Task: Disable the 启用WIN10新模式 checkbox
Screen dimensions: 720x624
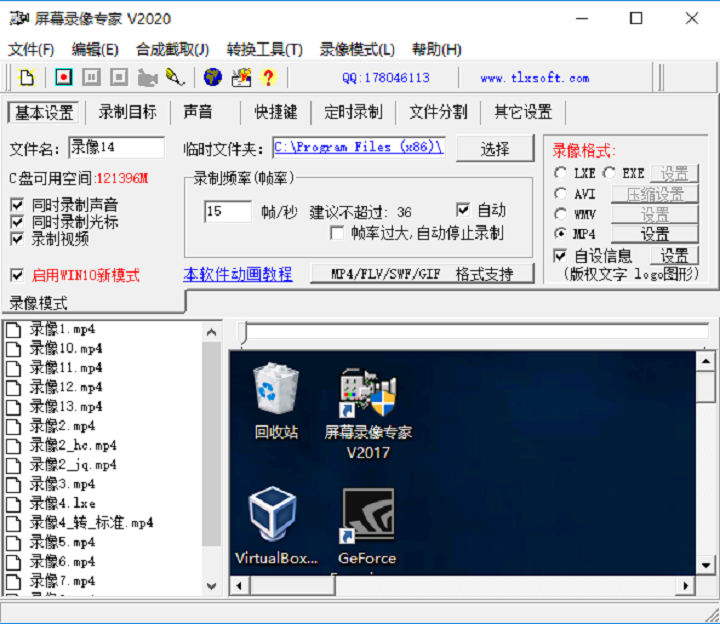Action: [x=17, y=275]
